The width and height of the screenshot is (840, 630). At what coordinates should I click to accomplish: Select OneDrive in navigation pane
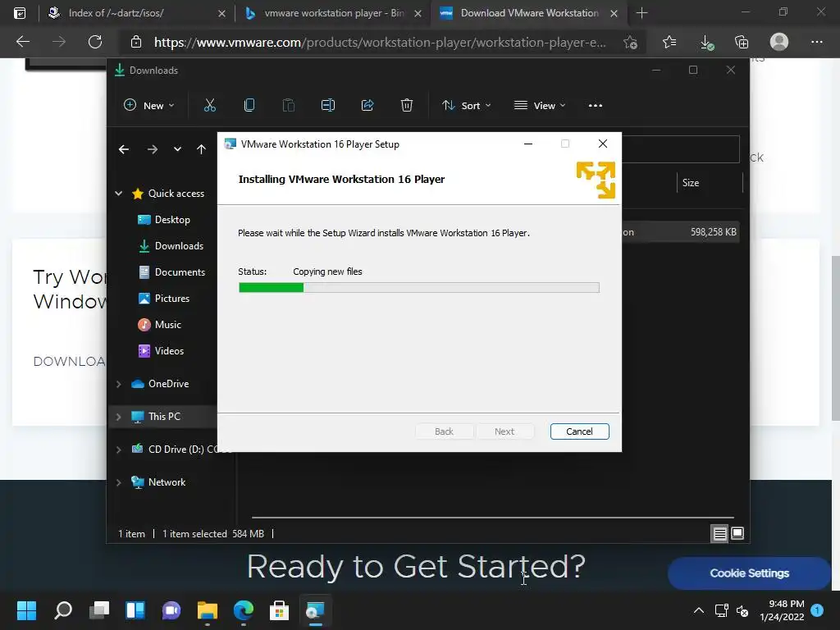(160, 384)
